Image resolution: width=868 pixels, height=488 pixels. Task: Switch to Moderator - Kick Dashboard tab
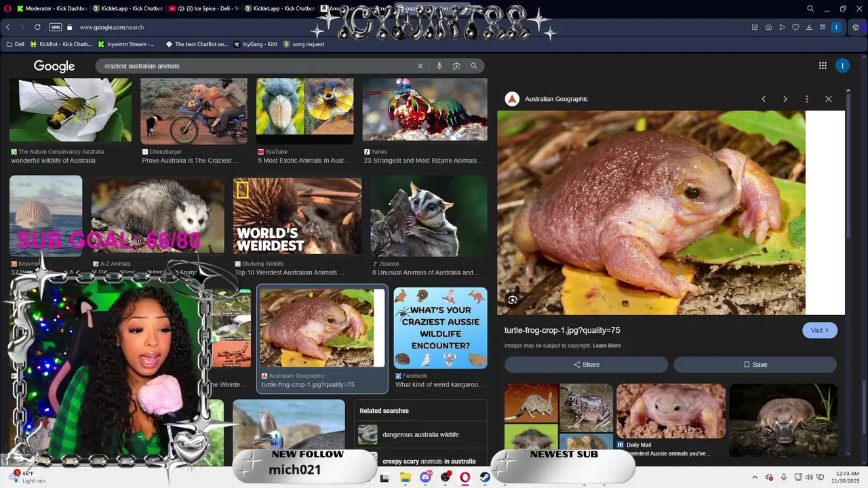tap(52, 9)
